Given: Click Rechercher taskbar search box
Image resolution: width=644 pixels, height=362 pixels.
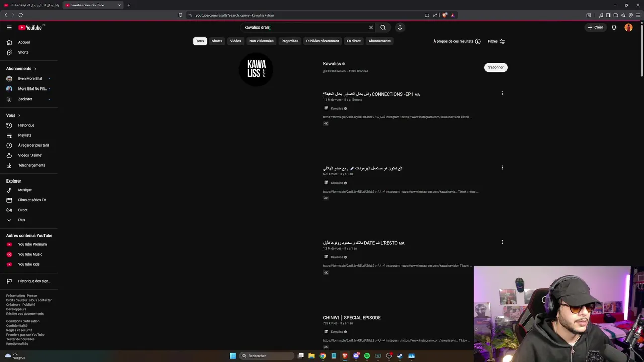Looking at the screenshot, I should pyautogui.click(x=267, y=356).
